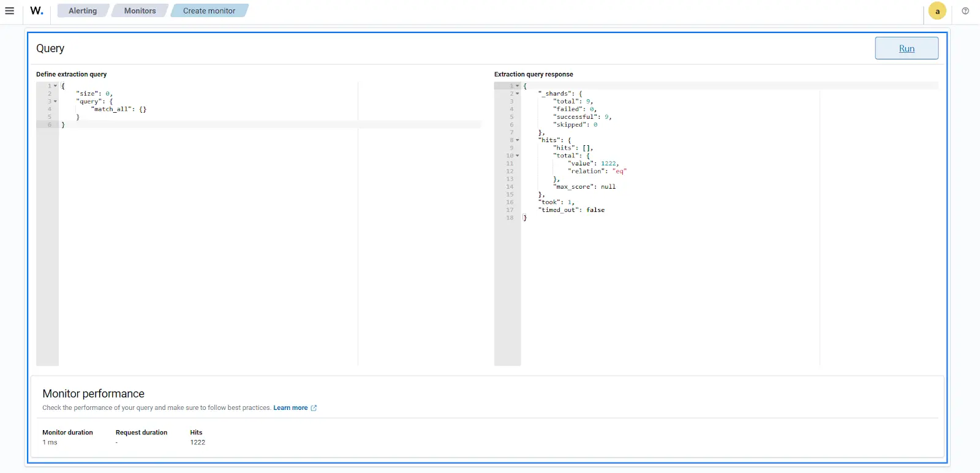Collapse the "total" fold arrow on line 10
Viewport: 980px width, 473px height.
(x=517, y=156)
